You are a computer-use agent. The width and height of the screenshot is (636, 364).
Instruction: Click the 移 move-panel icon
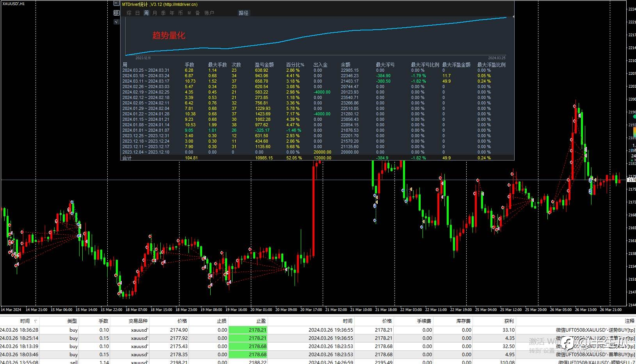click(x=116, y=13)
